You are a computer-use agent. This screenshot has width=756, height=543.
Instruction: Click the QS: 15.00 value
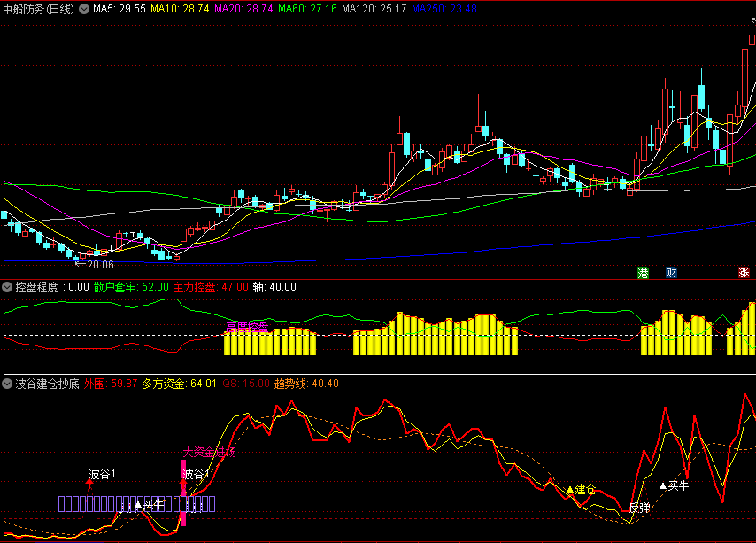[x=246, y=384]
